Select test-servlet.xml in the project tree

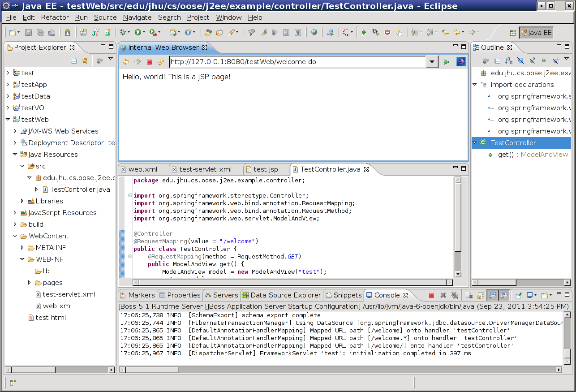coord(69,294)
